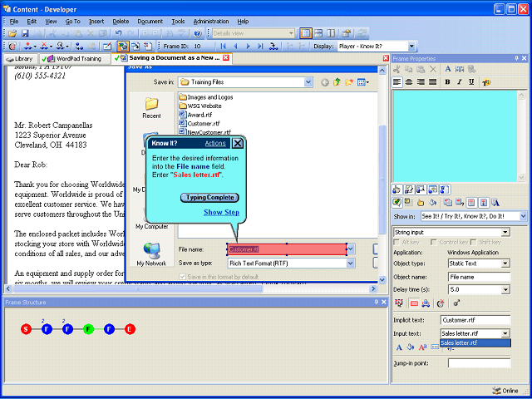Toggle 'Save in this format by default'
Image resolution: width=532 pixels, height=399 pixels.
[183, 277]
